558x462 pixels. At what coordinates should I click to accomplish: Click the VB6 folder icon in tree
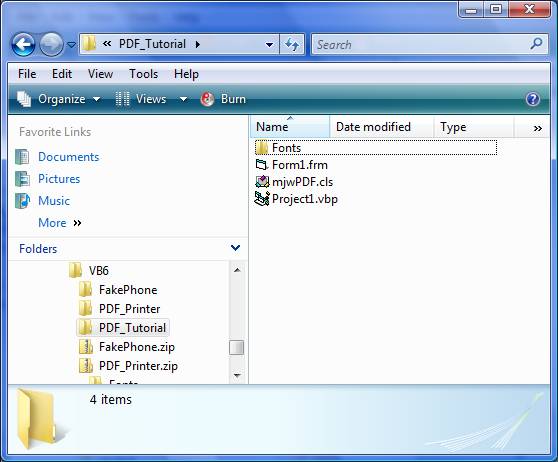click(x=75, y=270)
